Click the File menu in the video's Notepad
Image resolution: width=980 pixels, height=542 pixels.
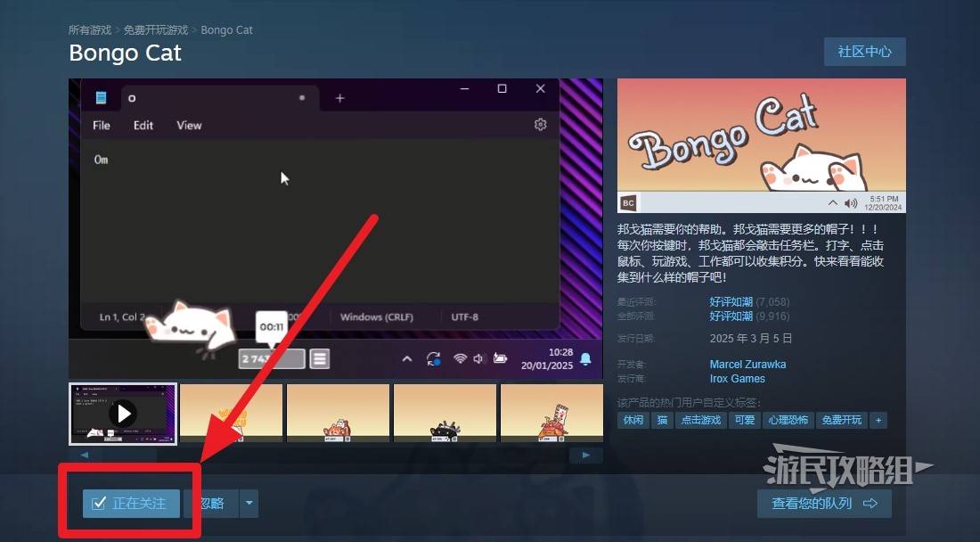click(x=102, y=125)
